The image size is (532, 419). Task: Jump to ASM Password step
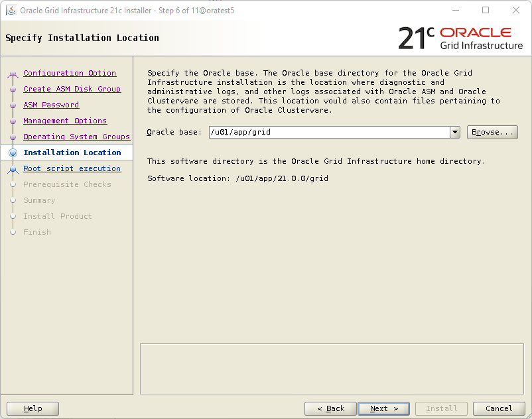51,105
